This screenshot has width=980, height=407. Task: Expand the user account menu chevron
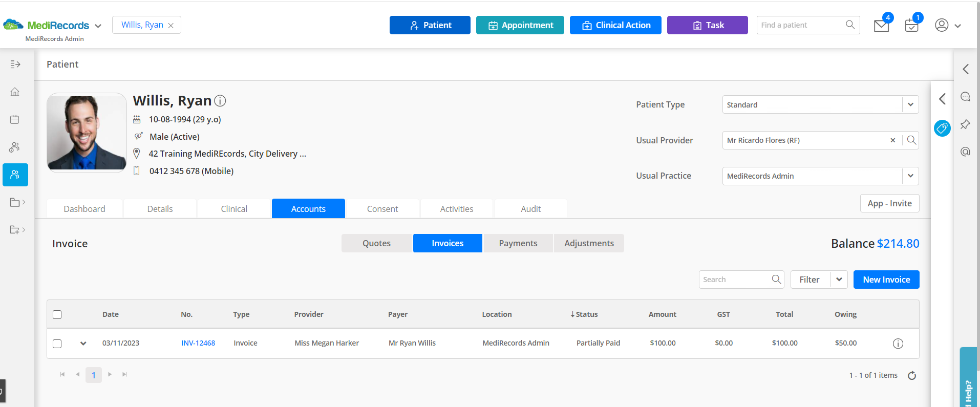pos(957,26)
